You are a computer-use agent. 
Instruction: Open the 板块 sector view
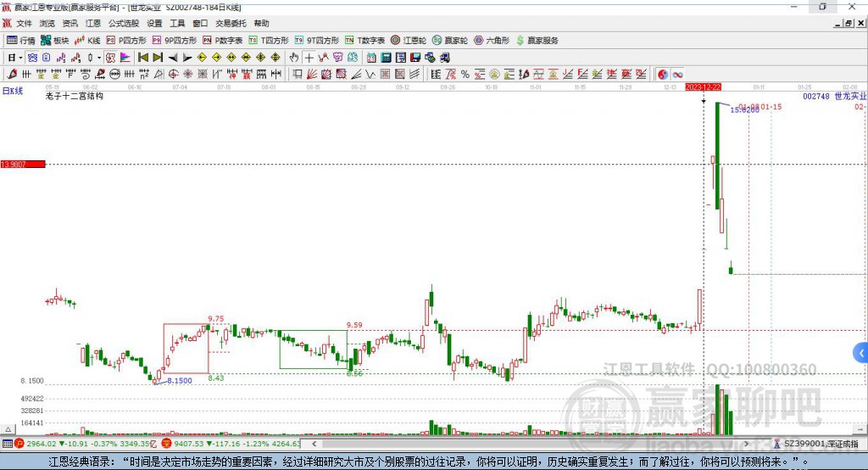54,41
